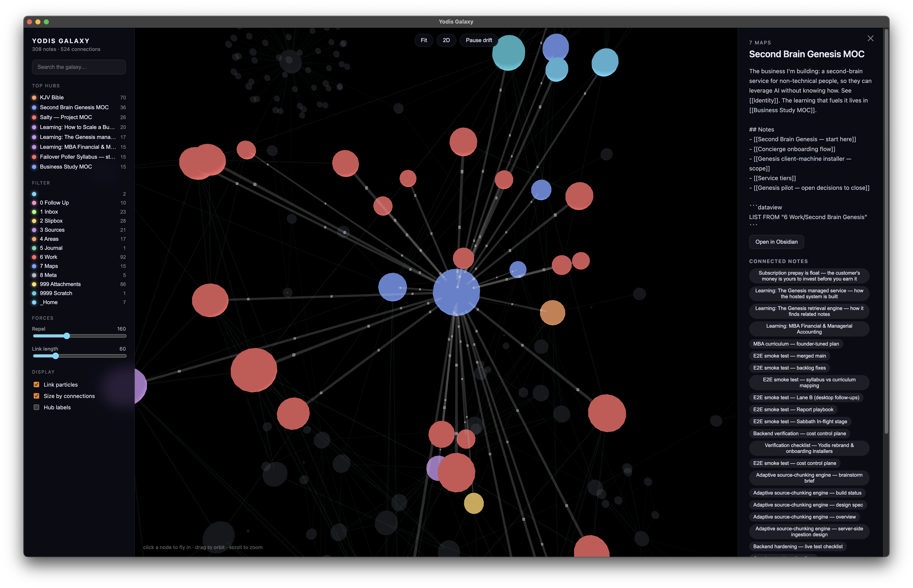Choose Failover Poller Syllabus hub
Viewport: 913px width, 588px height.
tap(79, 157)
